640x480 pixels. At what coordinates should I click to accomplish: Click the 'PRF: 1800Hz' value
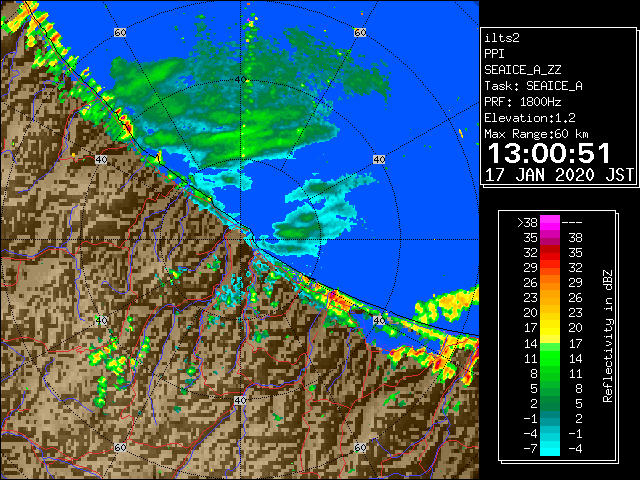523,102
